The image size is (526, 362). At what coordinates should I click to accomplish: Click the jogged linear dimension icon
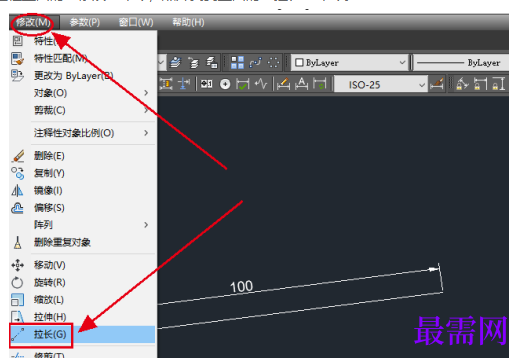(x=261, y=84)
